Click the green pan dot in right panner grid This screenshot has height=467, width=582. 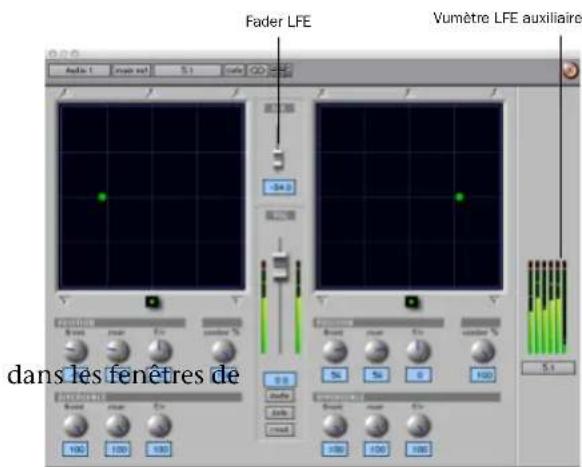click(460, 197)
